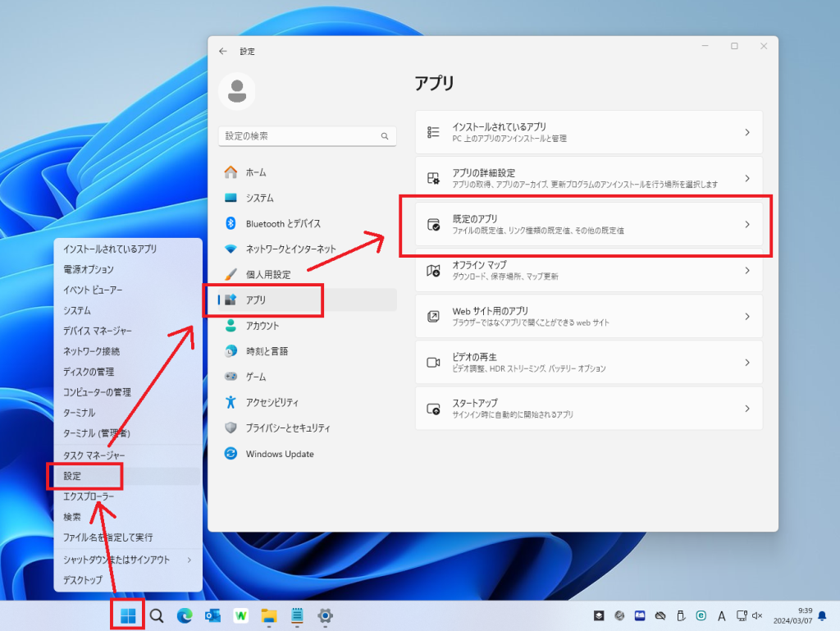Click the search magnifier in settings search box
The image size is (840, 631).
[385, 136]
